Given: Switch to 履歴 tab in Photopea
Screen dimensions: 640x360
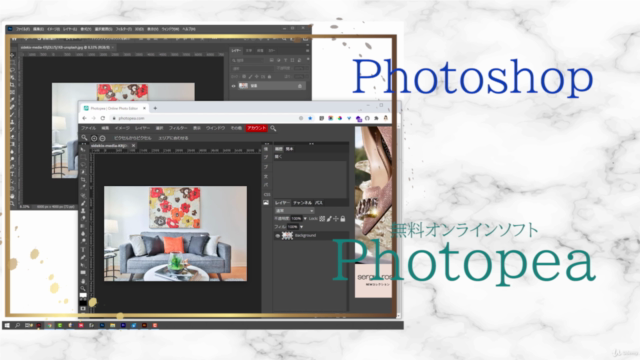Looking at the screenshot, I should click(279, 149).
